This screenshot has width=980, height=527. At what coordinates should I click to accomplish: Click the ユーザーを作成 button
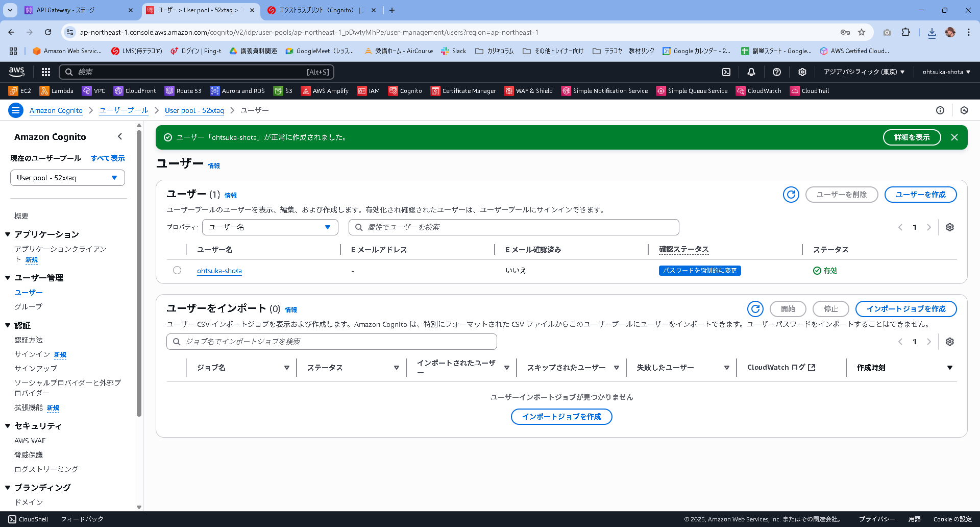pos(920,195)
